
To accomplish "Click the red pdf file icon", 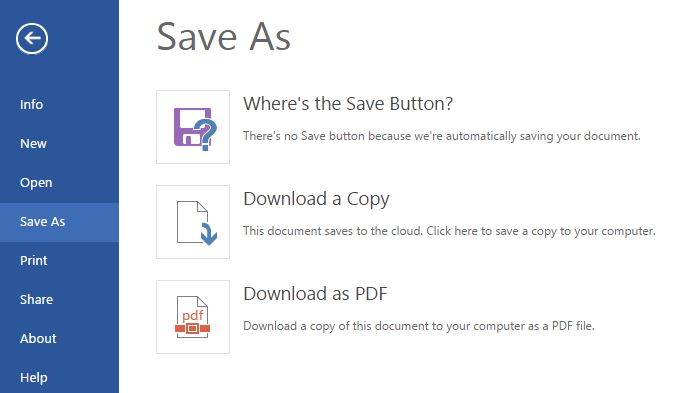I will point(192,317).
